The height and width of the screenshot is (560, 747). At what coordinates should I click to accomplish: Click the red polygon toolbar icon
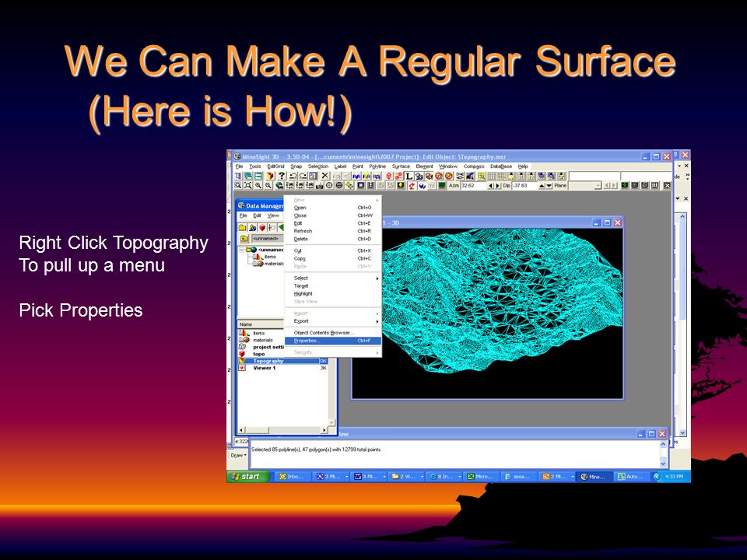(x=389, y=177)
